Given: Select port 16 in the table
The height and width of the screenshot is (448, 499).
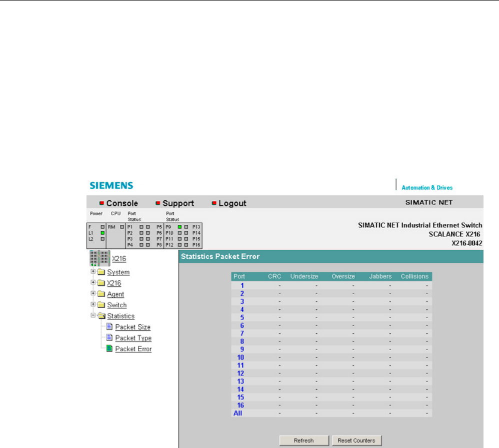Looking at the screenshot, I should point(240,405).
